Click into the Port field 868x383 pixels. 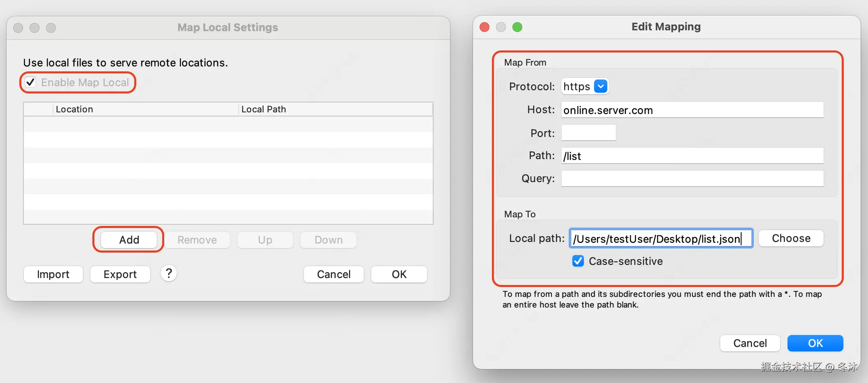[588, 133]
